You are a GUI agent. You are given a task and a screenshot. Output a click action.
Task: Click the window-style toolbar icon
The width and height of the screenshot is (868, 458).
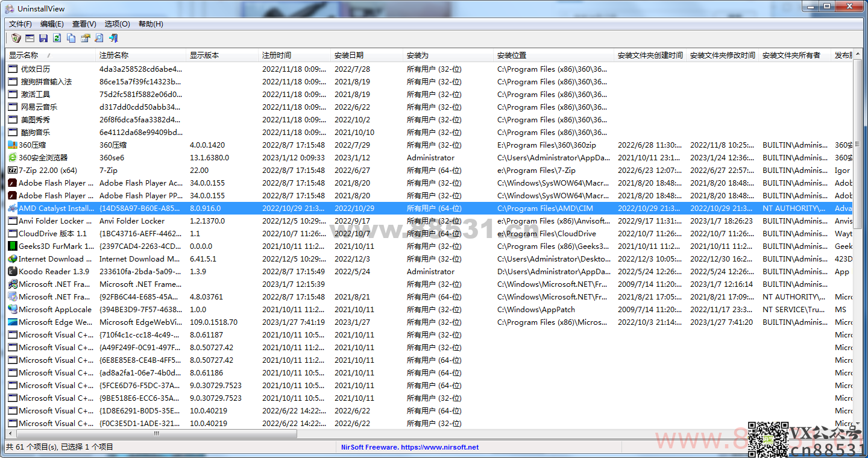pos(30,38)
